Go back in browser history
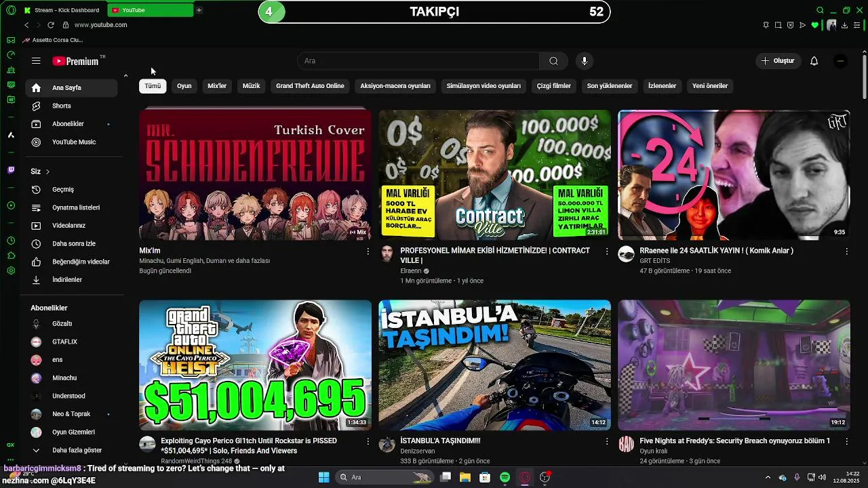The image size is (868, 488). pos(26,25)
